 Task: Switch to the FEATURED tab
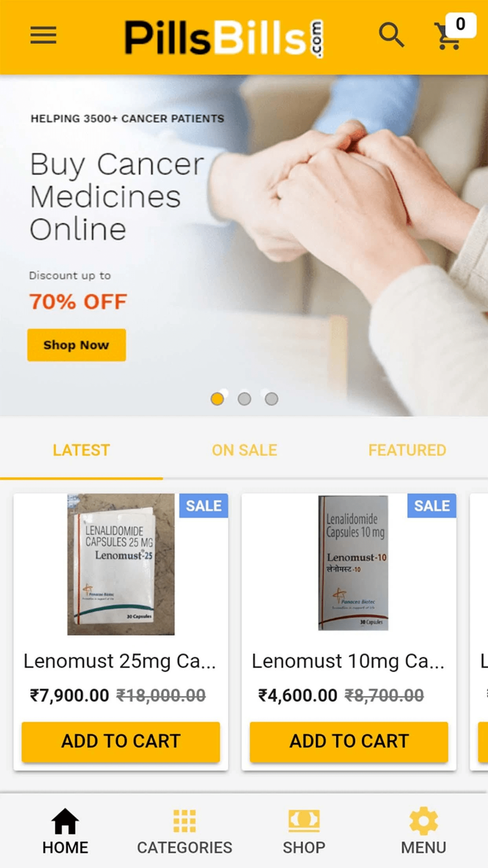tap(407, 450)
